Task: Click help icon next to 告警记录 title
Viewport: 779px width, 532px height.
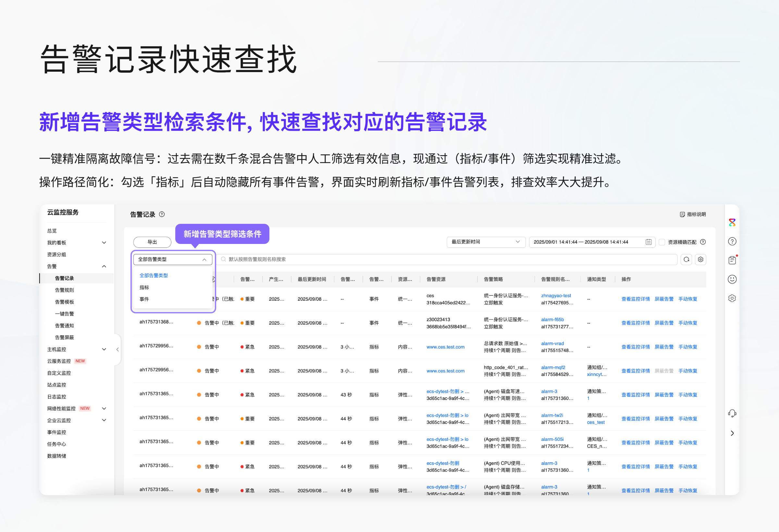Action: (x=162, y=214)
